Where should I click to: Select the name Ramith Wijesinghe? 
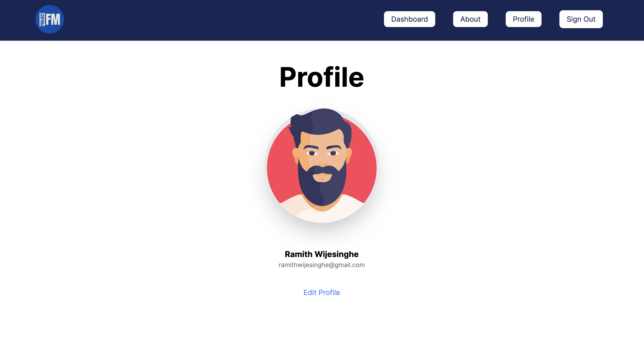click(322, 254)
